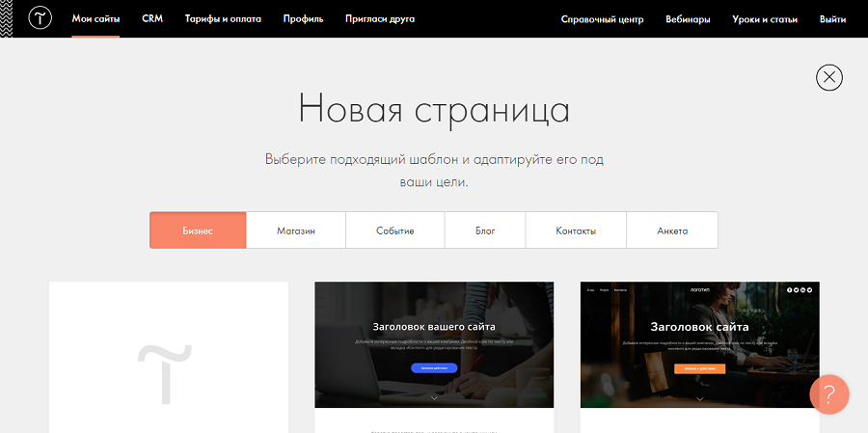868x433 pixels.
Task: Open Уроки и статьи
Action: 765,19
